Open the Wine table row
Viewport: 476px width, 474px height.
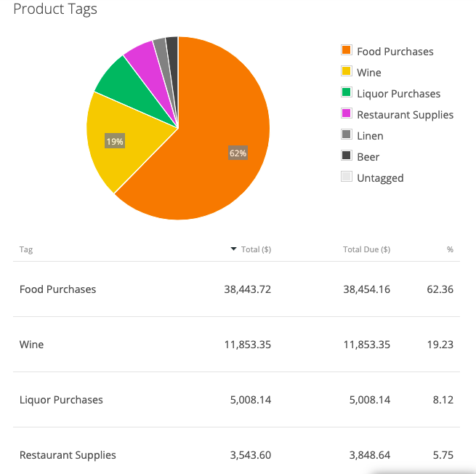pyautogui.click(x=236, y=345)
